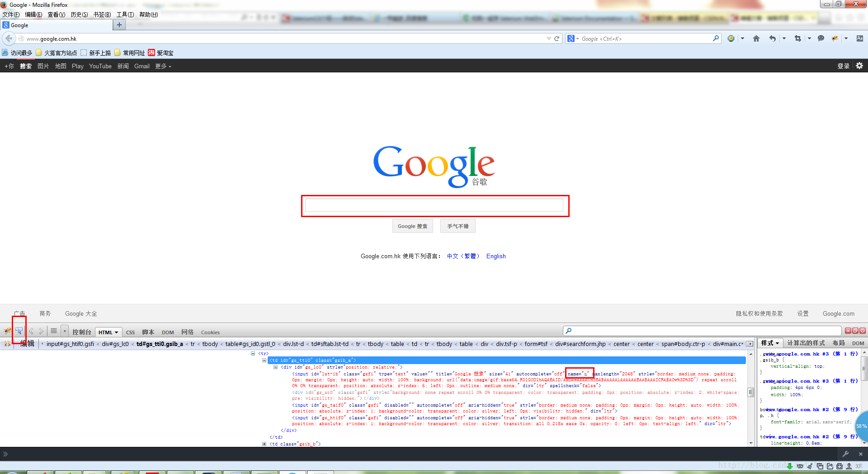This screenshot has width=868, height=474.
Task: Go back with the Firebug left chevron
Action: coord(31,332)
